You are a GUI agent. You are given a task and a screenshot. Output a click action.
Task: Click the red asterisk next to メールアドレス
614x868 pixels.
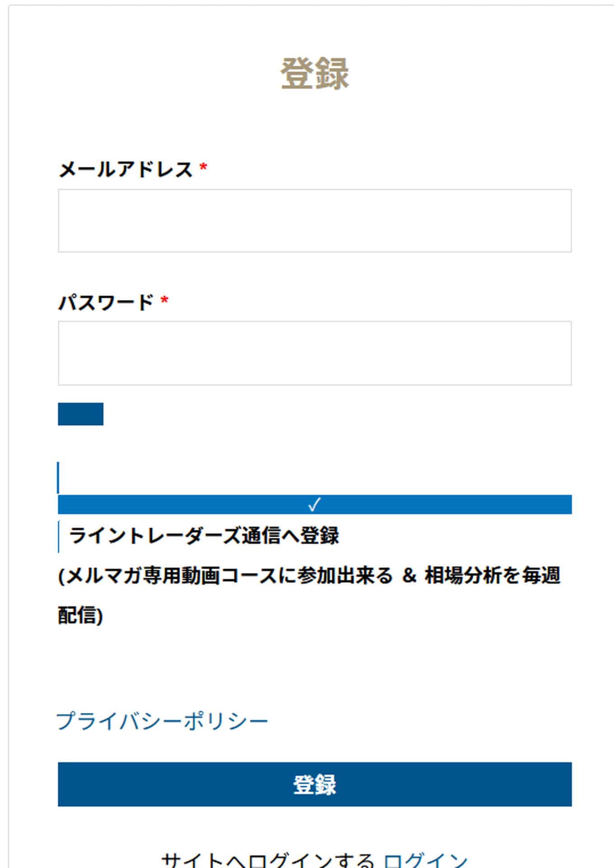click(x=204, y=167)
